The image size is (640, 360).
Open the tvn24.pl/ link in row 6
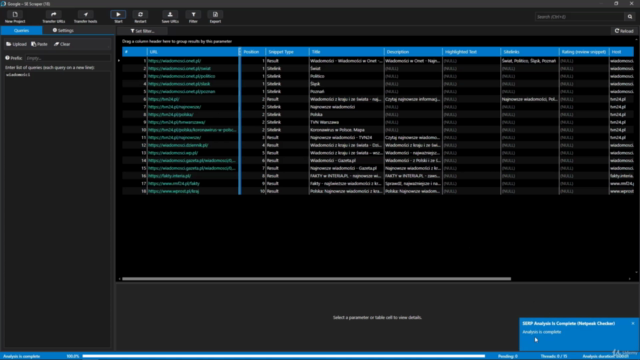[x=164, y=99]
